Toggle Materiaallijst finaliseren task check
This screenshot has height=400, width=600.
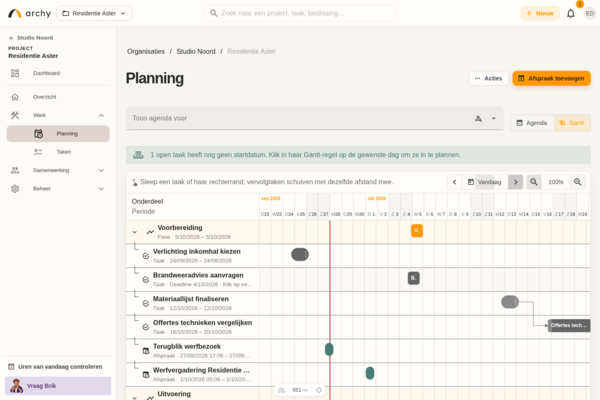pos(146,303)
